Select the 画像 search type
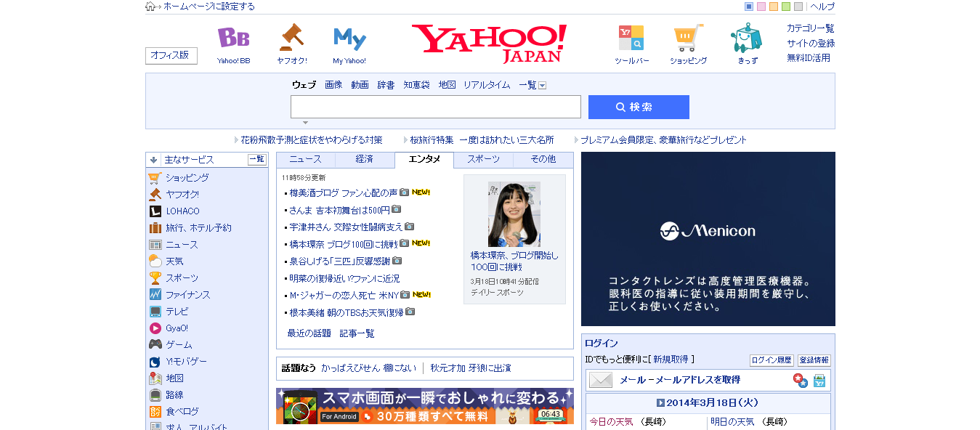Image resolution: width=980 pixels, height=430 pixels. click(333, 85)
